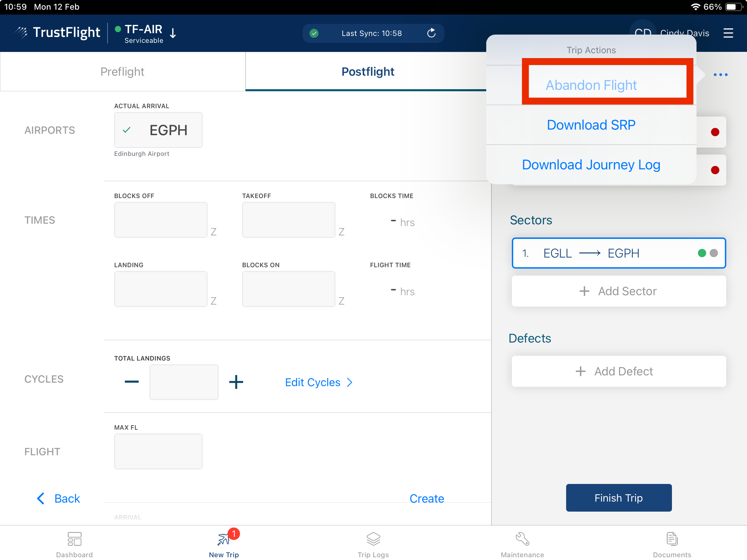Open Edit Cycles chevron link
The image size is (747, 560).
click(319, 382)
